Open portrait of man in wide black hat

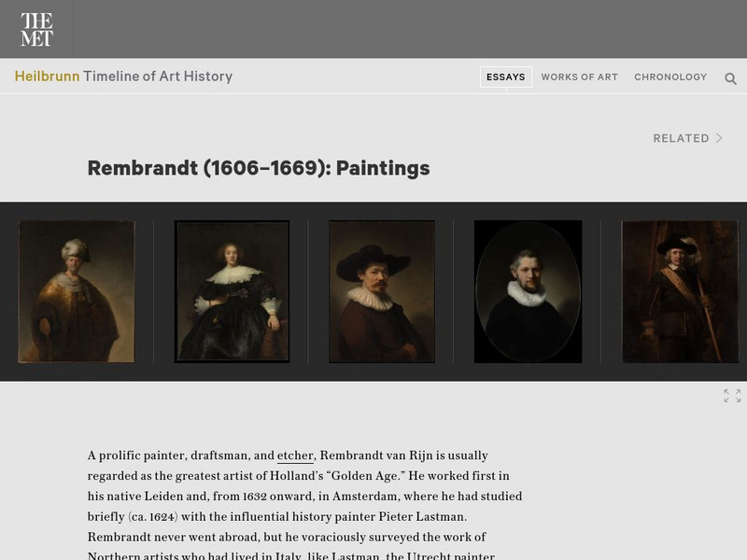[382, 291]
